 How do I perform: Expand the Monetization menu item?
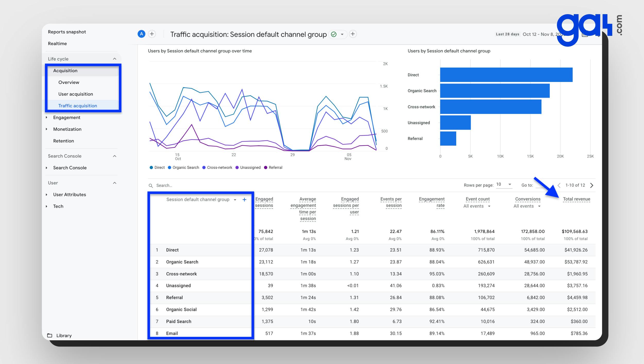[46, 129]
